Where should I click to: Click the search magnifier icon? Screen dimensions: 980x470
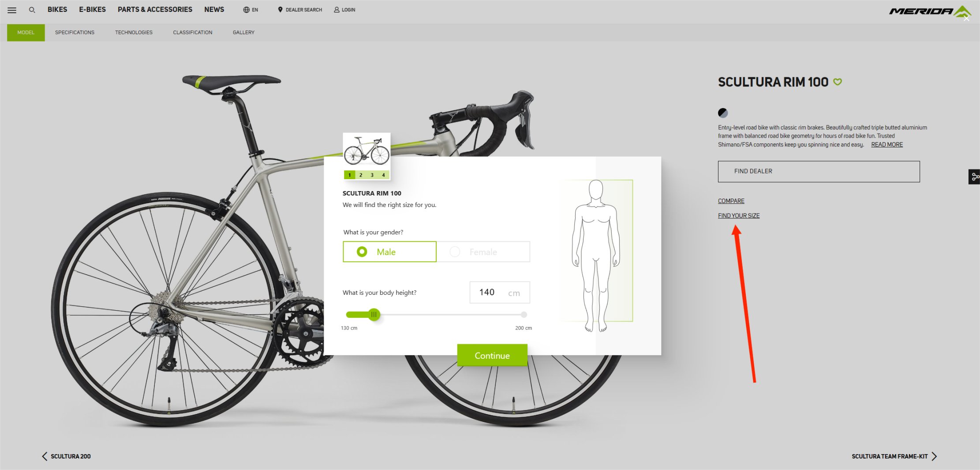pyautogui.click(x=32, y=10)
